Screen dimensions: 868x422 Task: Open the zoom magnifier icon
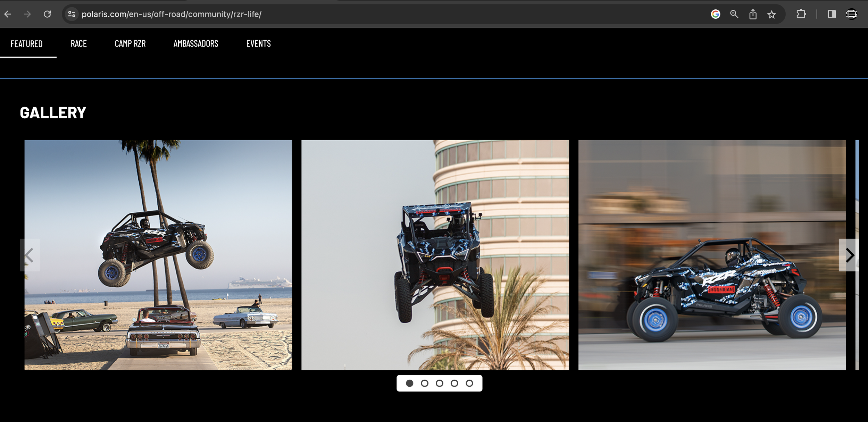coord(734,14)
